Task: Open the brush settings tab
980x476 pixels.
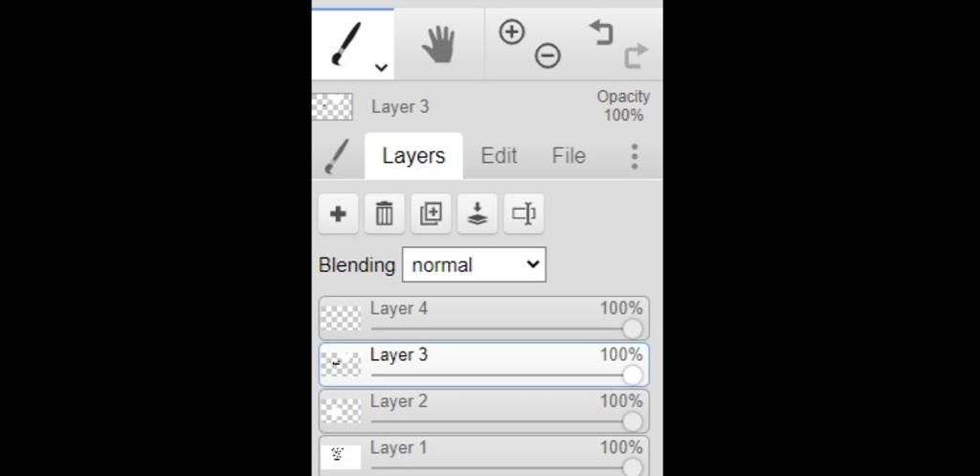Action: (336, 156)
